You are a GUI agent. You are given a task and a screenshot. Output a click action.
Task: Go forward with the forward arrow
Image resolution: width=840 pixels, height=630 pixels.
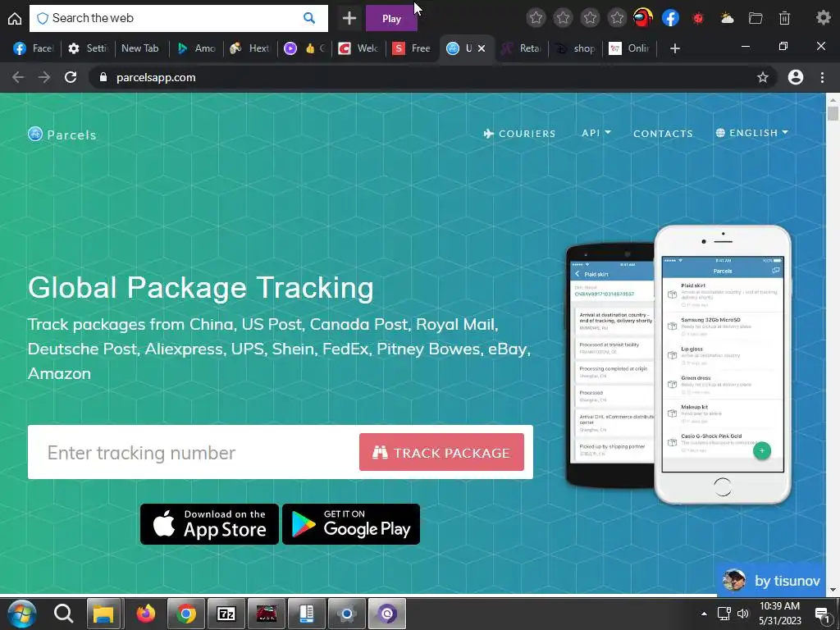point(44,77)
